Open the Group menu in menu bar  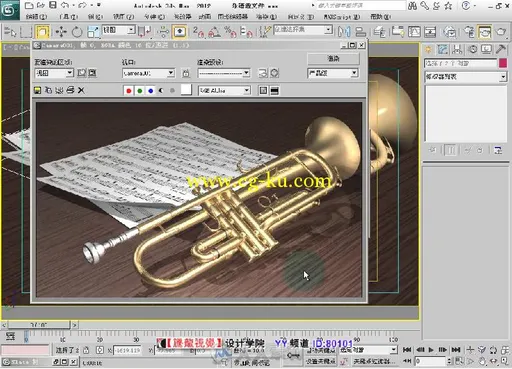coord(95,16)
